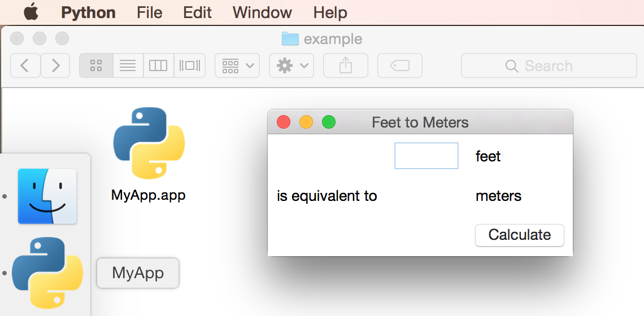The image size is (644, 316).
Task: Click the Finder Search field
Action: tap(549, 65)
